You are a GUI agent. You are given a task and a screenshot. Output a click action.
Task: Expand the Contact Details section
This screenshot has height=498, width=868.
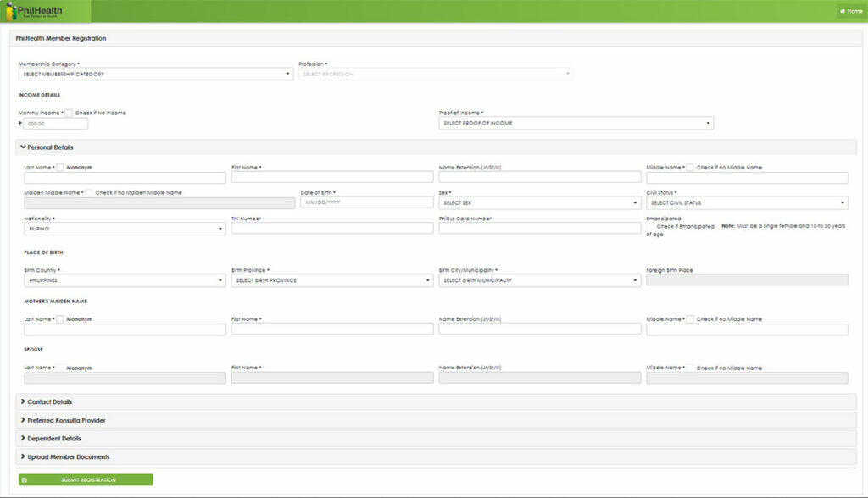(49, 402)
